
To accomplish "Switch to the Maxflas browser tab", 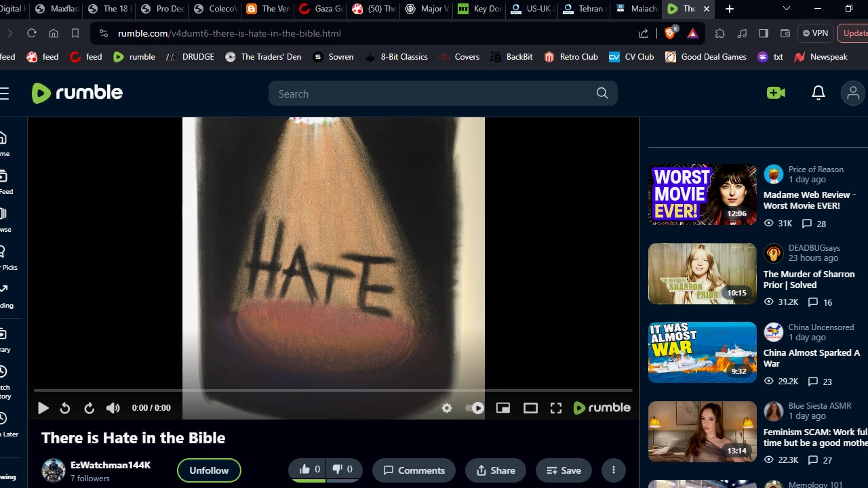I will tap(56, 9).
